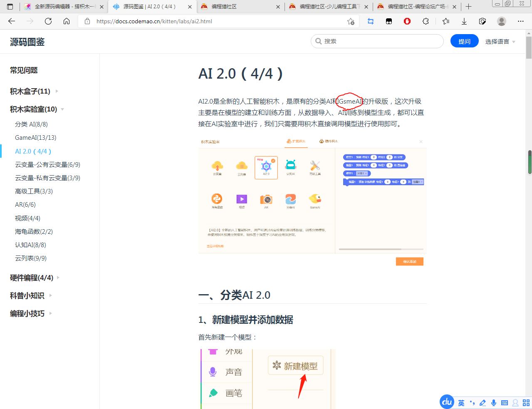Open the IME soft keyboard icon
Image resolution: width=532 pixels, height=409 pixels.
click(505, 403)
